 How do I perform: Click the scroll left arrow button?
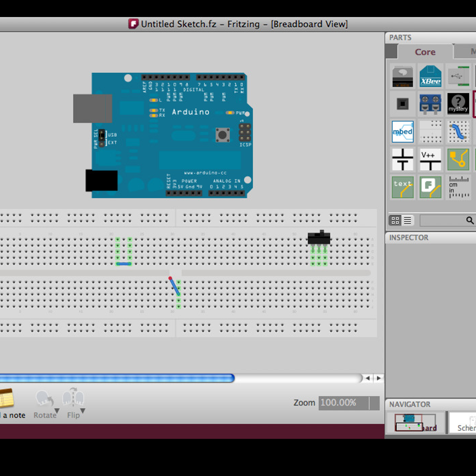(x=368, y=378)
